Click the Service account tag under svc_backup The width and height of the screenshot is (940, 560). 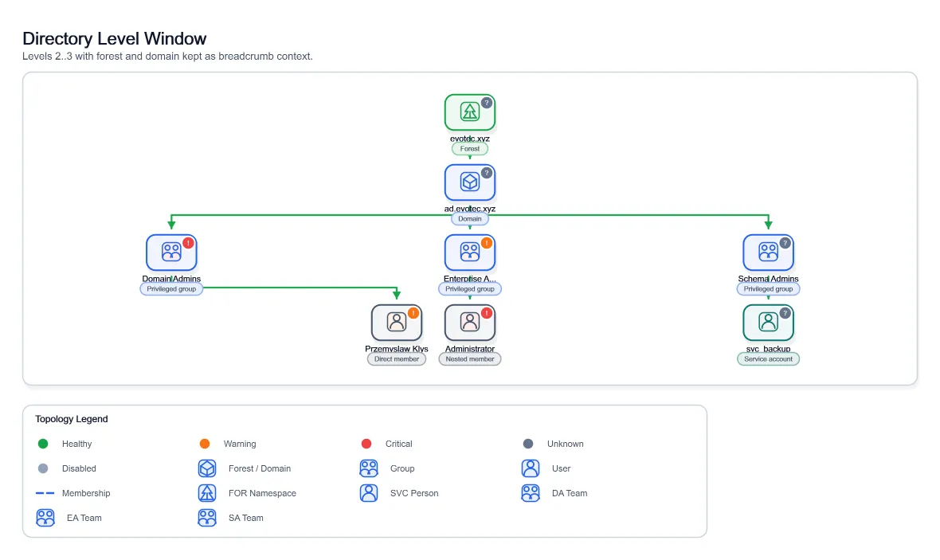[768, 359]
